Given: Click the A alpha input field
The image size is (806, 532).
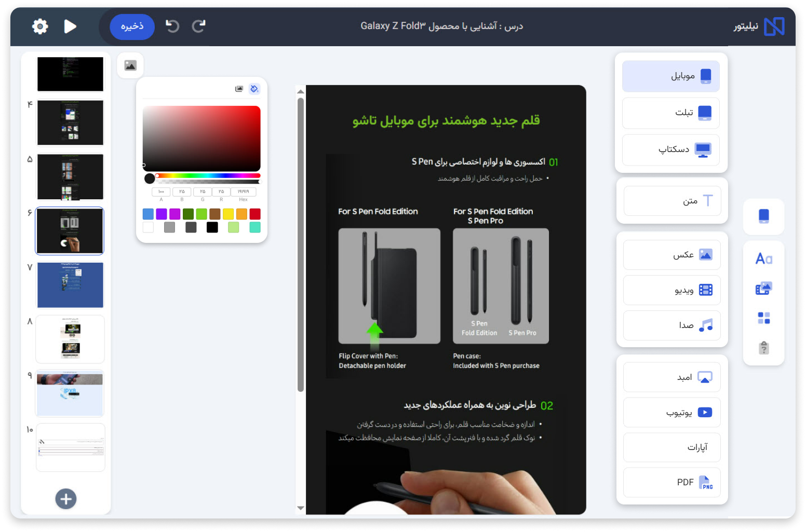Looking at the screenshot, I should (161, 192).
